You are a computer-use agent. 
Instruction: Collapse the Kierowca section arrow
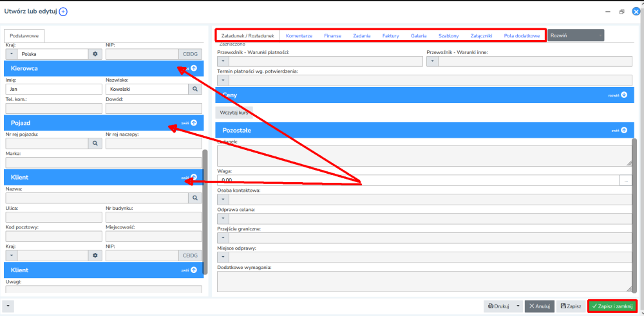point(194,68)
